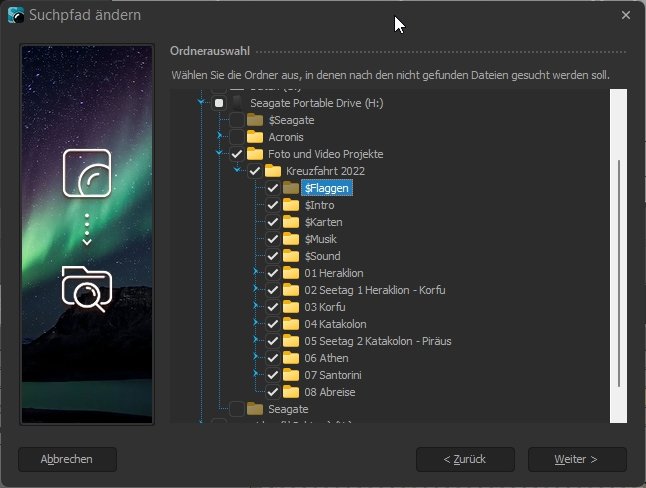Click the vertical scrollbar in folder tree

click(619, 270)
